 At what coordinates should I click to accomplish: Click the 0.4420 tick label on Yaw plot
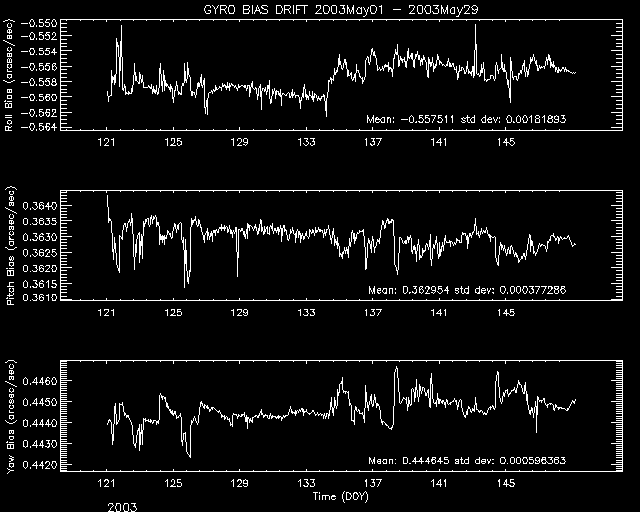coord(40,465)
